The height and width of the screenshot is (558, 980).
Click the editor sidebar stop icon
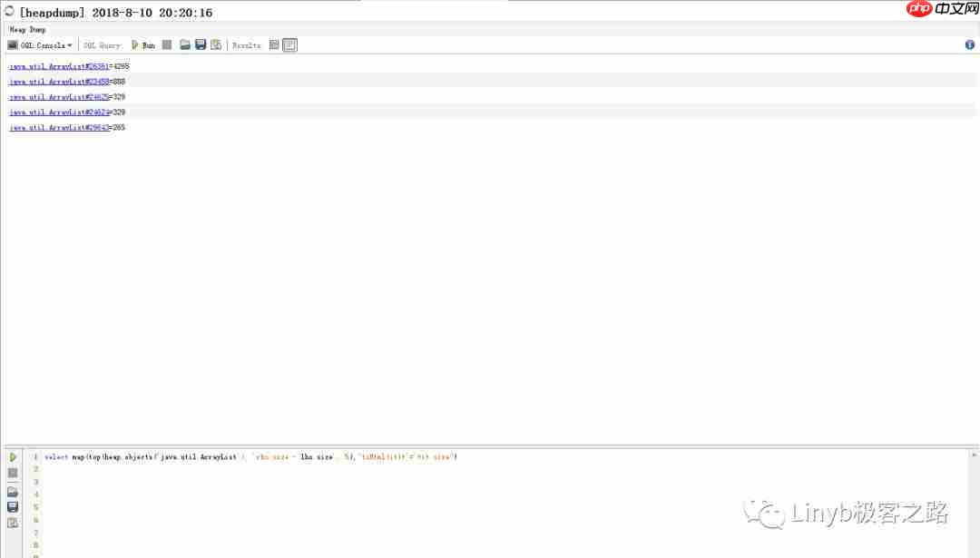click(13, 473)
